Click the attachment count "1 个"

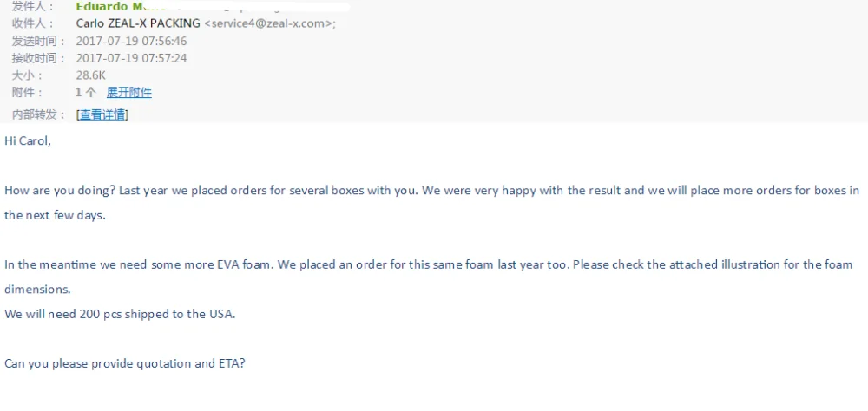[85, 93]
